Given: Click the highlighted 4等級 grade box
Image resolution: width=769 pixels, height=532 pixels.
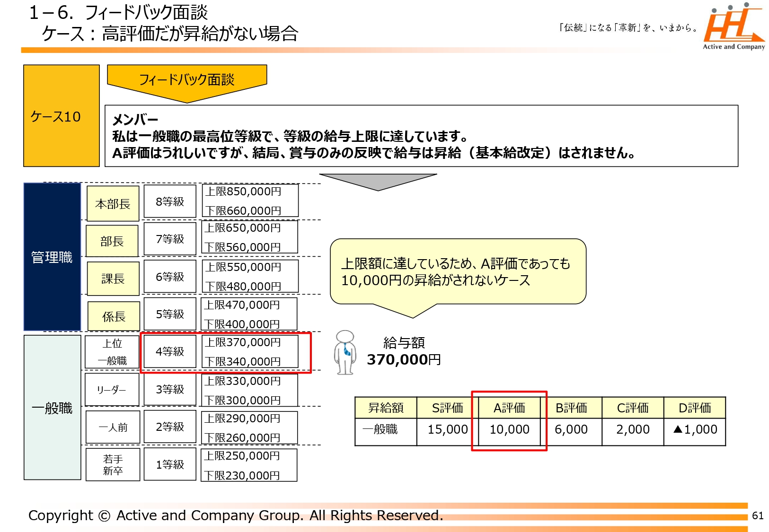Looking at the screenshot, I should pyautogui.click(x=170, y=351).
